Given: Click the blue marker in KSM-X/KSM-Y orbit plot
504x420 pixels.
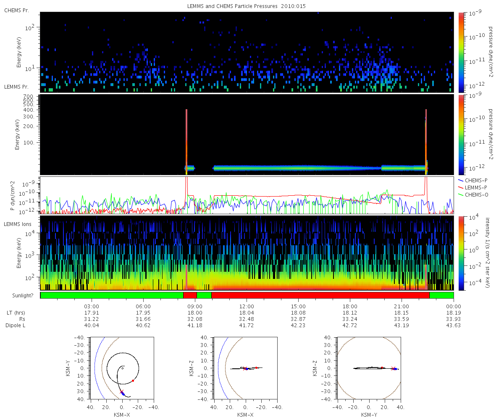Looking at the screenshot, I should (123, 393).
